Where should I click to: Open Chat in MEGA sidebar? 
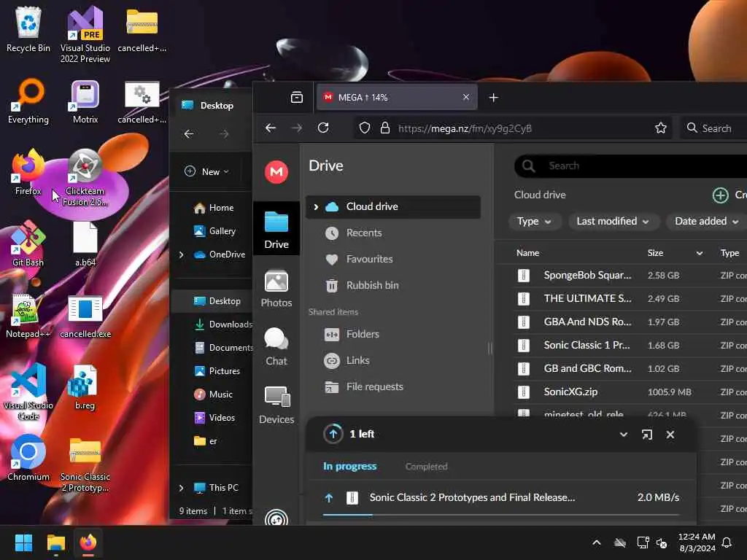click(276, 346)
